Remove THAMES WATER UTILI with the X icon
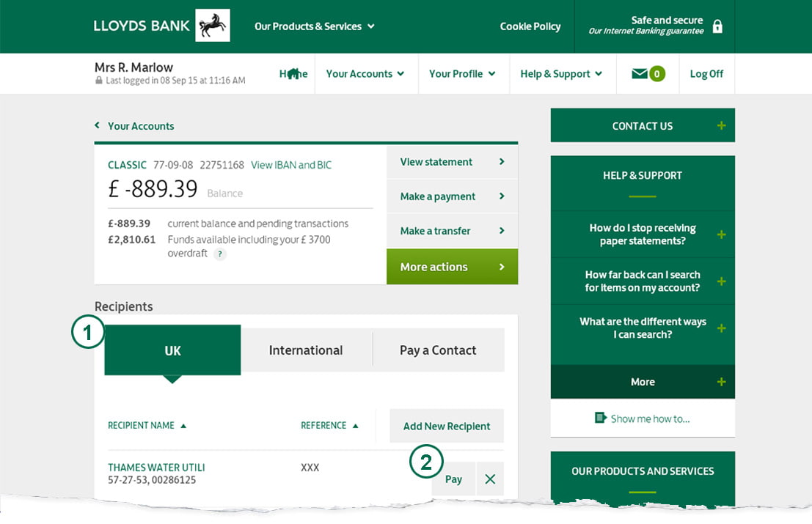812x524 pixels. [x=490, y=479]
